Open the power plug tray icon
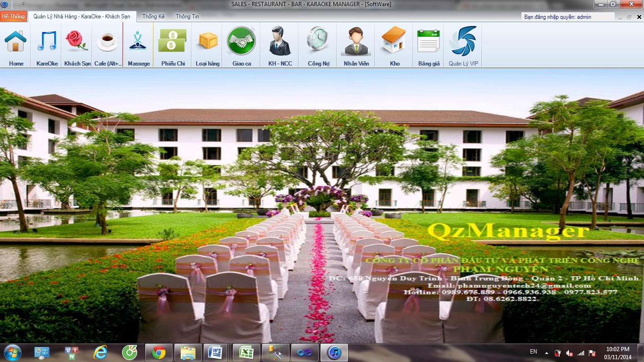 (558, 353)
